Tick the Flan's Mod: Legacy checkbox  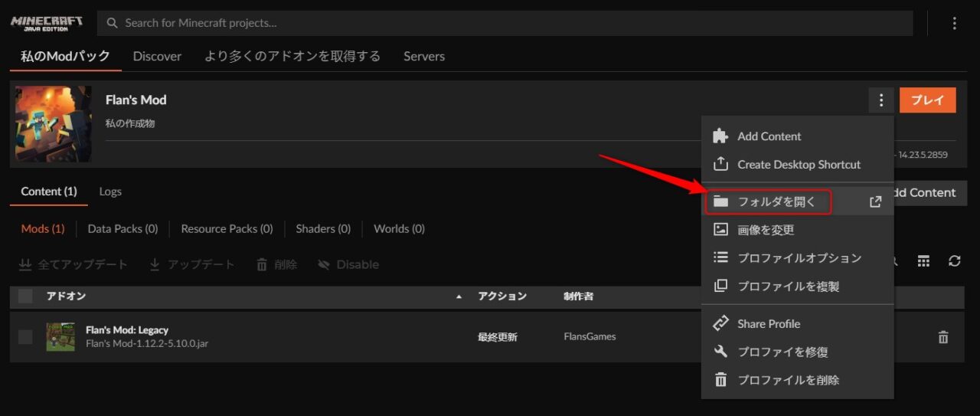coord(25,336)
